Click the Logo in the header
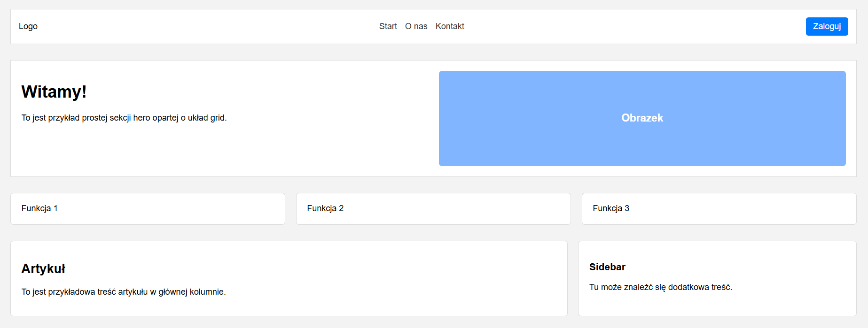The height and width of the screenshot is (328, 868). tap(28, 26)
